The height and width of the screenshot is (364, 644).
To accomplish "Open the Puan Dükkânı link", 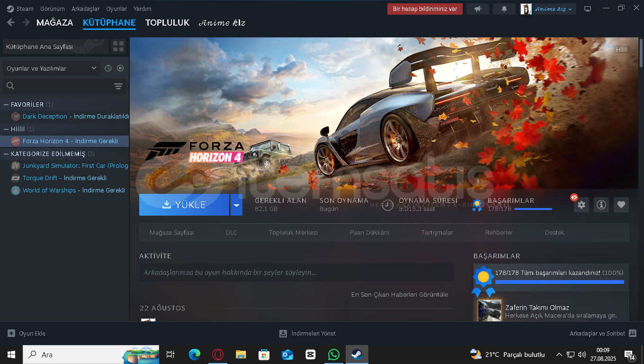I will (369, 233).
